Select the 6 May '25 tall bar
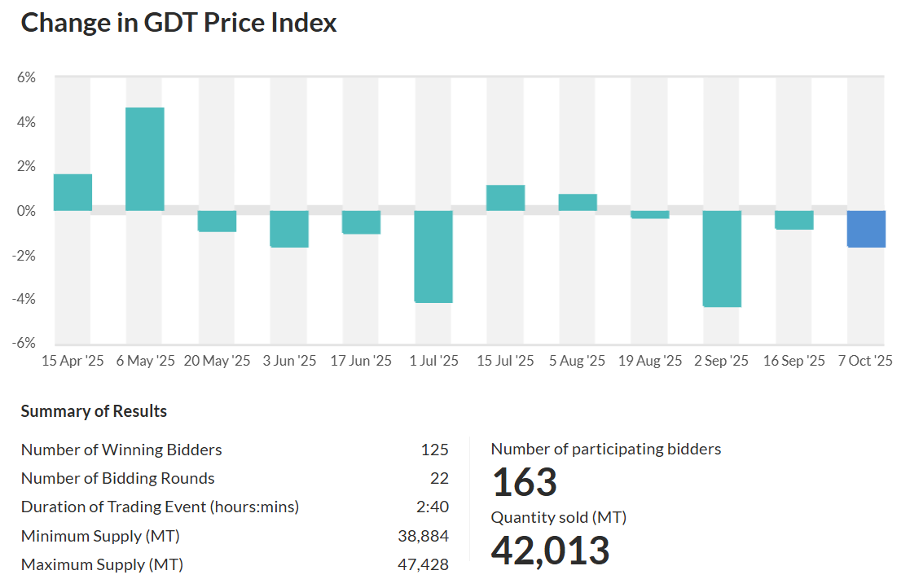This screenshot has width=910, height=588. coord(145,159)
